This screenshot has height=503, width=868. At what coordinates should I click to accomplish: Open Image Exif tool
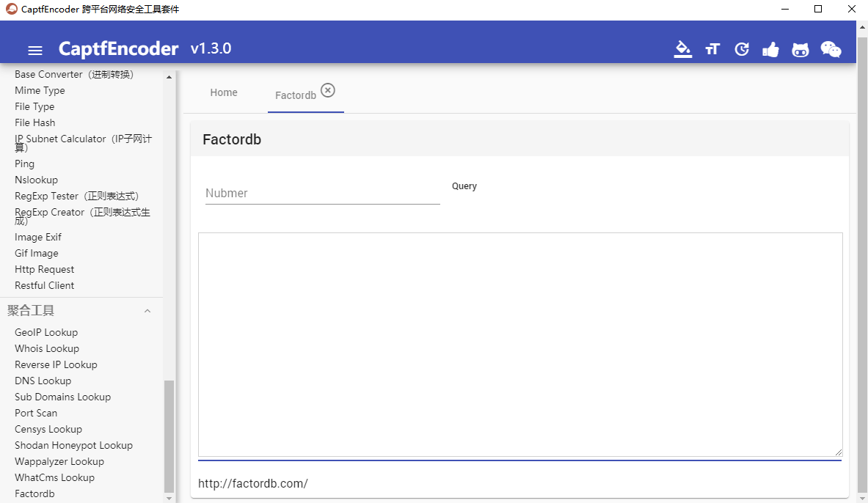pyautogui.click(x=37, y=237)
